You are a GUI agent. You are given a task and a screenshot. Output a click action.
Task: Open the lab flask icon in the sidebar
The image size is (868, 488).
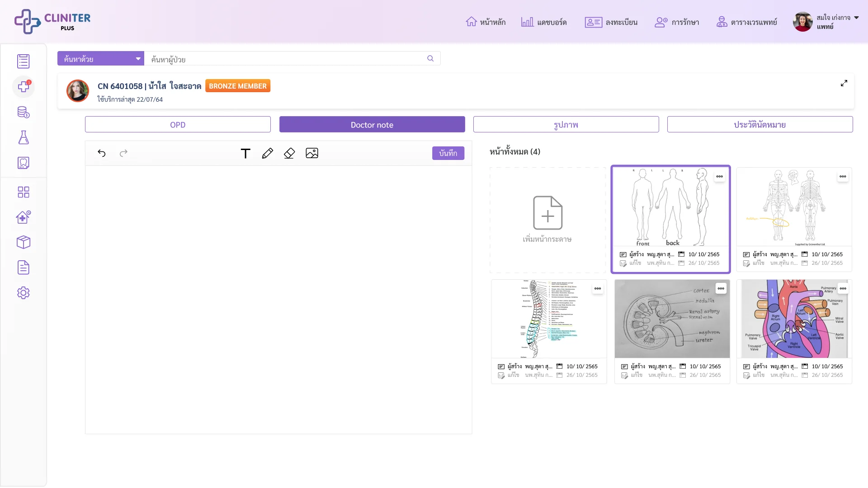point(24,137)
